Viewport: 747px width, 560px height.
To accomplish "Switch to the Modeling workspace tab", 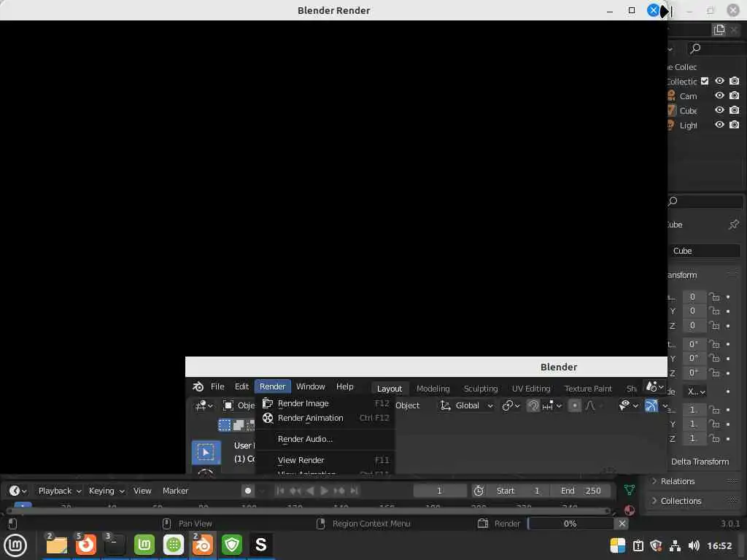I will click(433, 389).
